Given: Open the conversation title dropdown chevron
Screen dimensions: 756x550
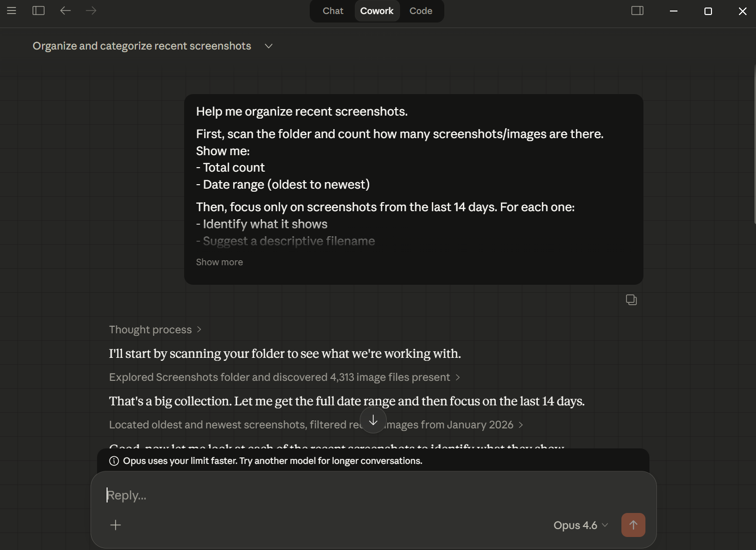Looking at the screenshot, I should [x=269, y=46].
